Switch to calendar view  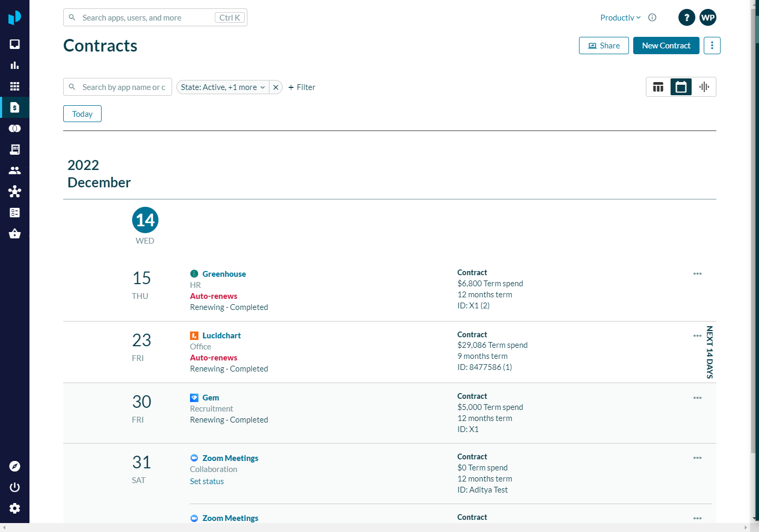click(x=681, y=87)
